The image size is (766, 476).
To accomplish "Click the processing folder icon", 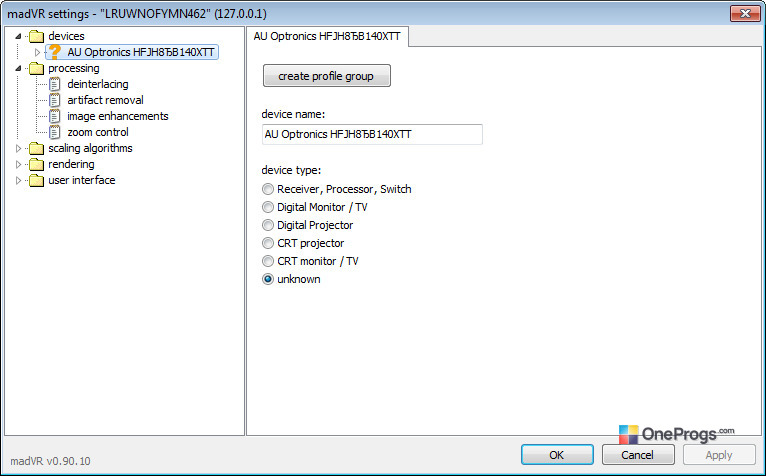I will tap(36, 68).
